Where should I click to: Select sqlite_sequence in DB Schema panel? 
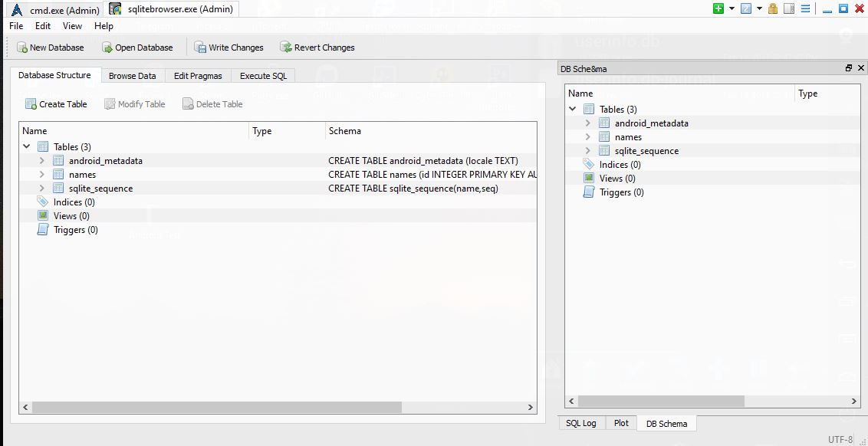pos(647,151)
